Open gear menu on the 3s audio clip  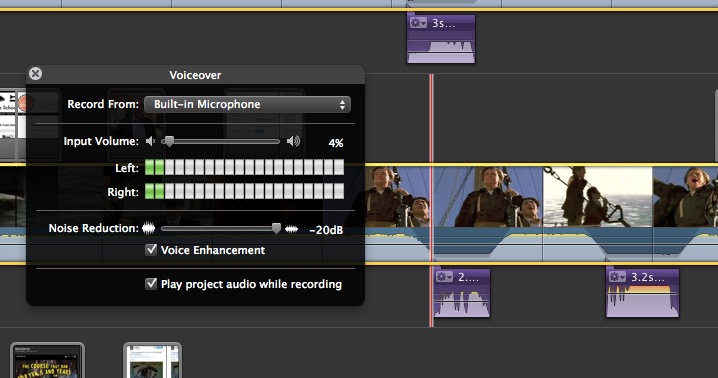418,22
